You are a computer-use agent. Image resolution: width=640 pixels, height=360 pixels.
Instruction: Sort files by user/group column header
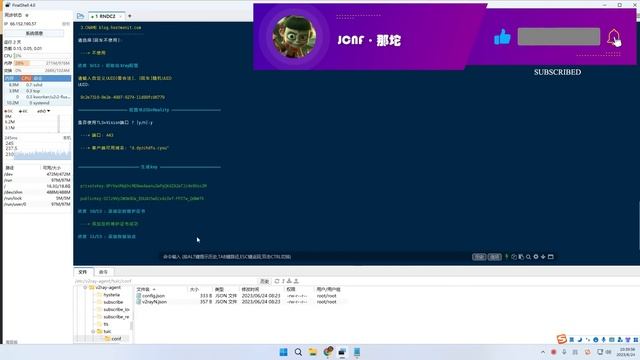(x=331, y=289)
